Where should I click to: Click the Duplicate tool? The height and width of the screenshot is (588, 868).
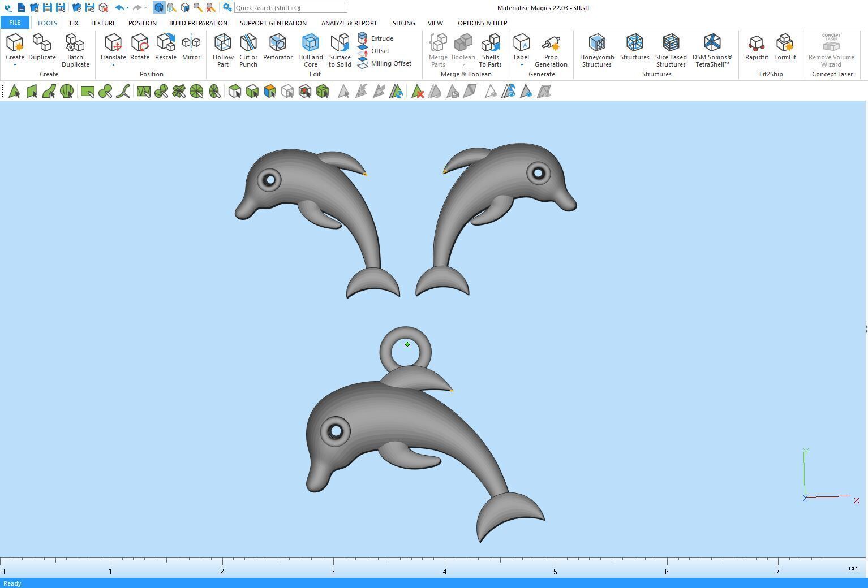pyautogui.click(x=42, y=47)
